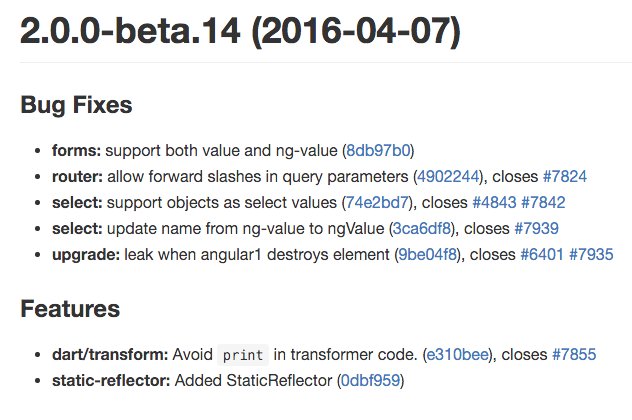Open commit link 4902244

[448, 177]
